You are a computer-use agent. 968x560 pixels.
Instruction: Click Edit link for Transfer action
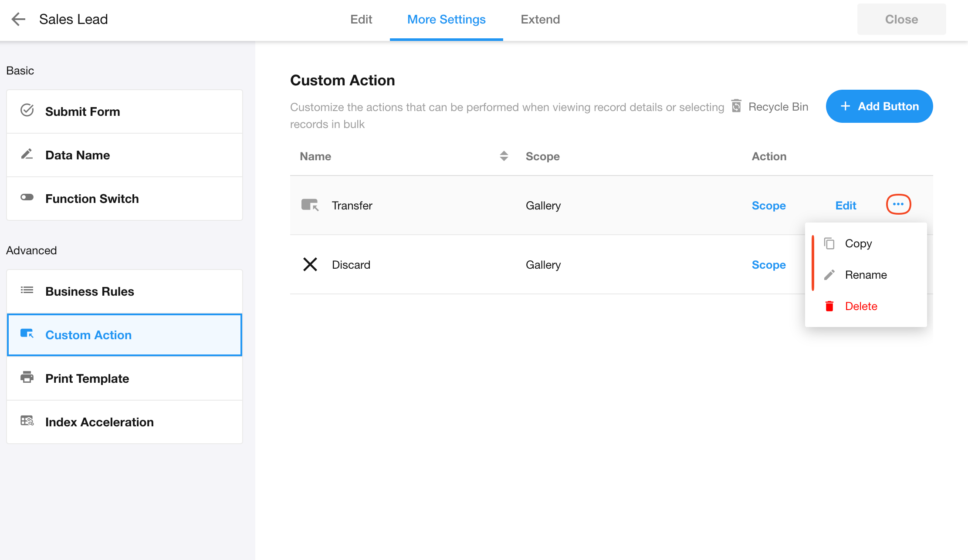(x=846, y=206)
